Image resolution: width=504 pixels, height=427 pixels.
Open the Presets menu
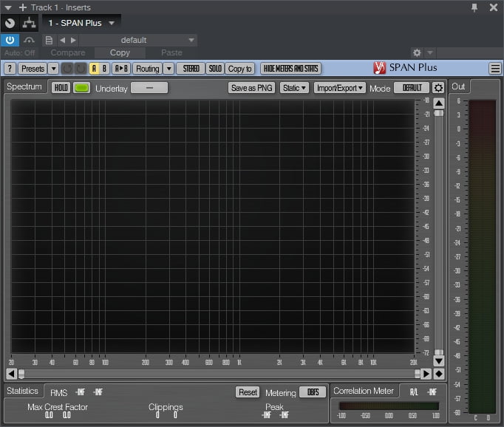pyautogui.click(x=33, y=69)
